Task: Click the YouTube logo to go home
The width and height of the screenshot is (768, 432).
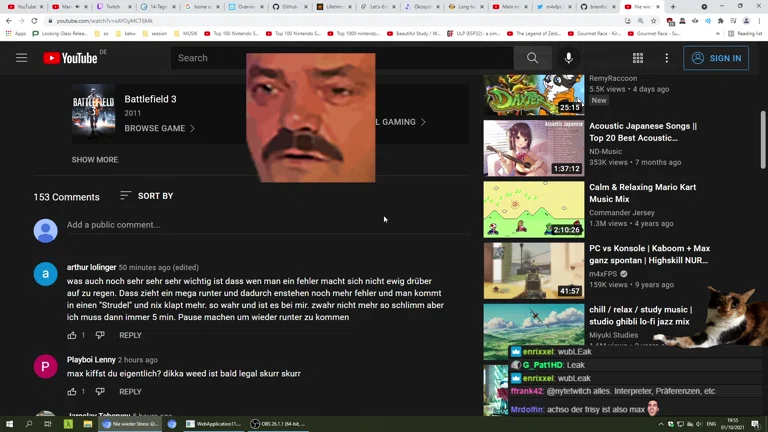Action: point(70,58)
